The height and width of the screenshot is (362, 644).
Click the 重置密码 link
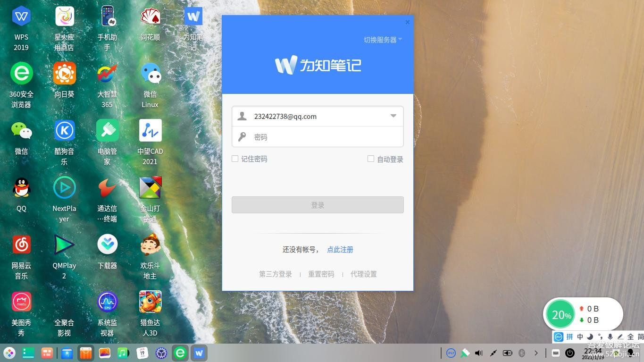point(321,274)
